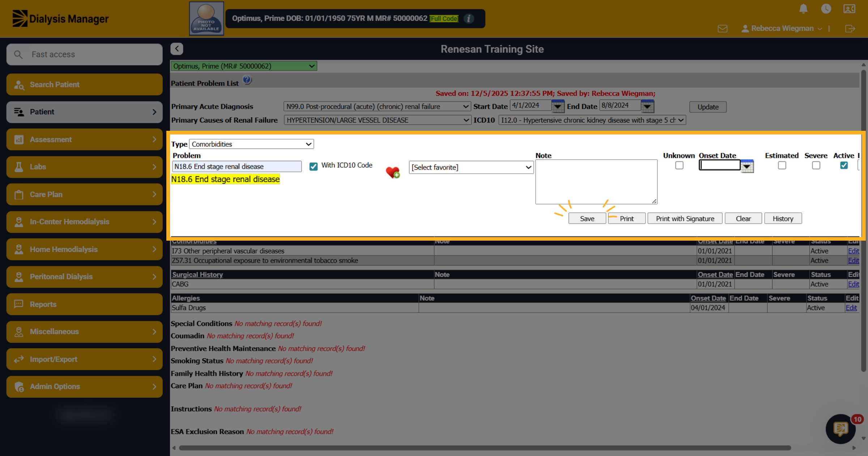Expand the Labs sidebar menu
This screenshot has width=868, height=456.
(84, 167)
